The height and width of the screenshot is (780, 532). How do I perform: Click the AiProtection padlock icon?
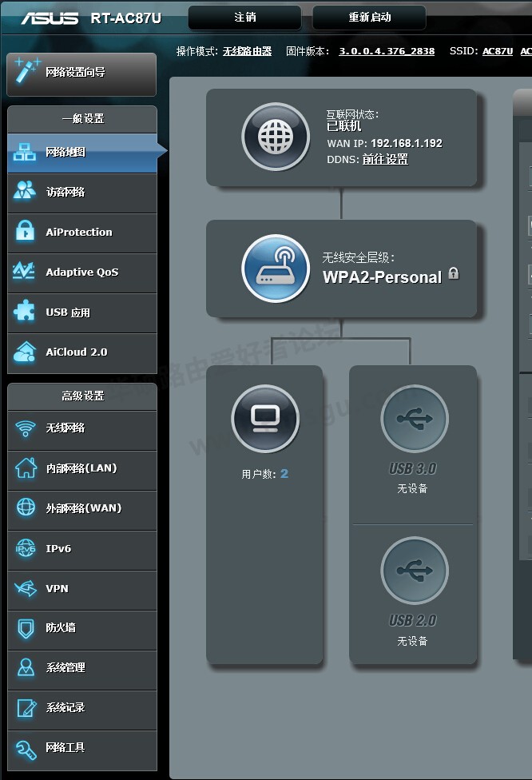(25, 231)
